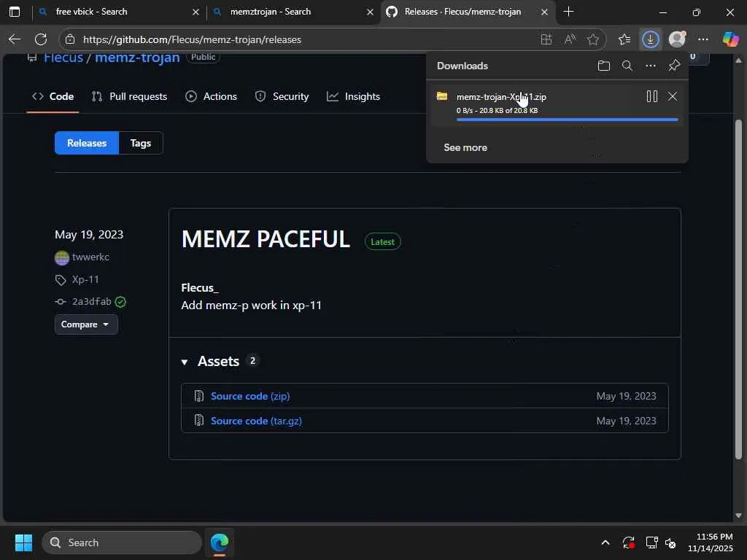Launch the Copilot sidebar icon
The width and height of the screenshot is (747, 560).
point(730,39)
